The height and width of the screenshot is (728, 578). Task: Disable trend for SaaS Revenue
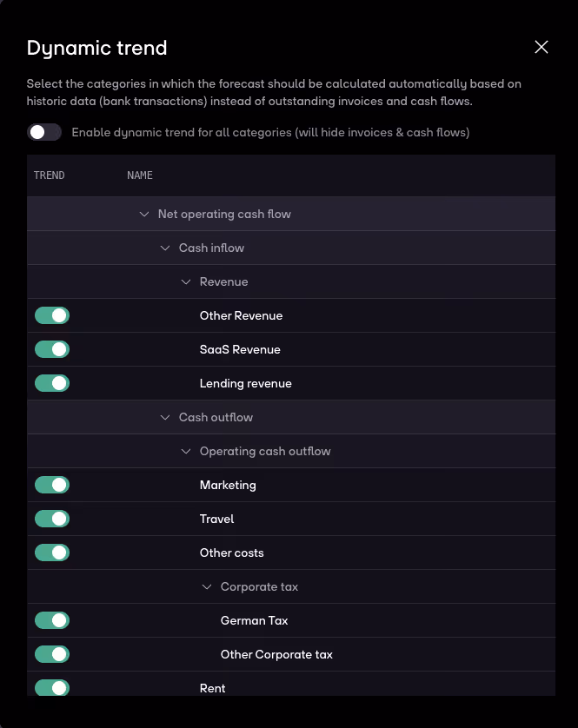coord(52,349)
